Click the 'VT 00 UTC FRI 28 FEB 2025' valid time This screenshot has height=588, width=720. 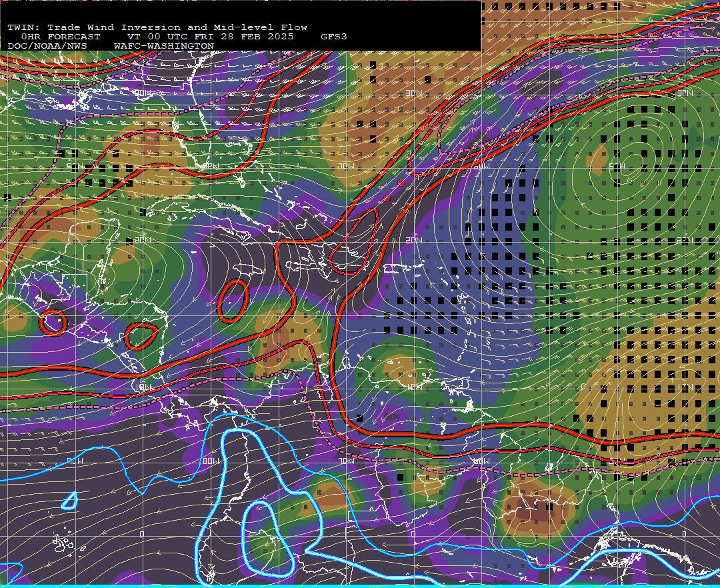[x=210, y=37]
